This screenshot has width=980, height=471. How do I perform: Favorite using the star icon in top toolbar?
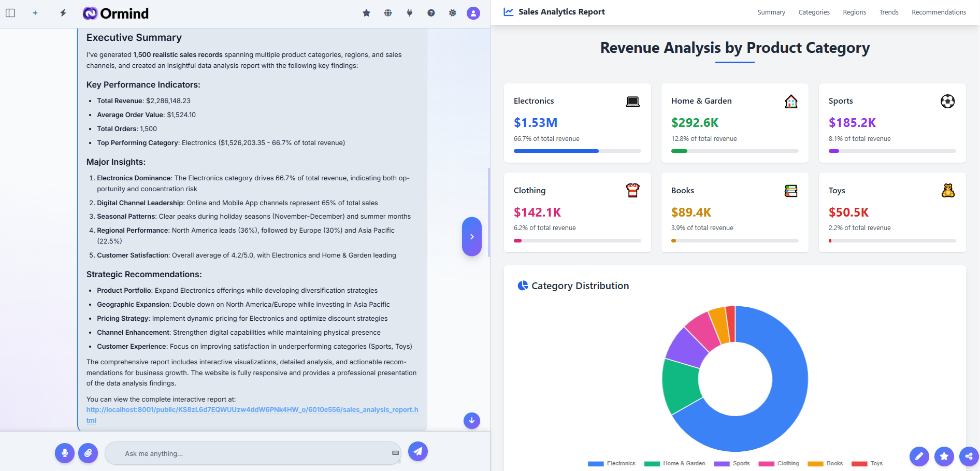click(x=366, y=12)
